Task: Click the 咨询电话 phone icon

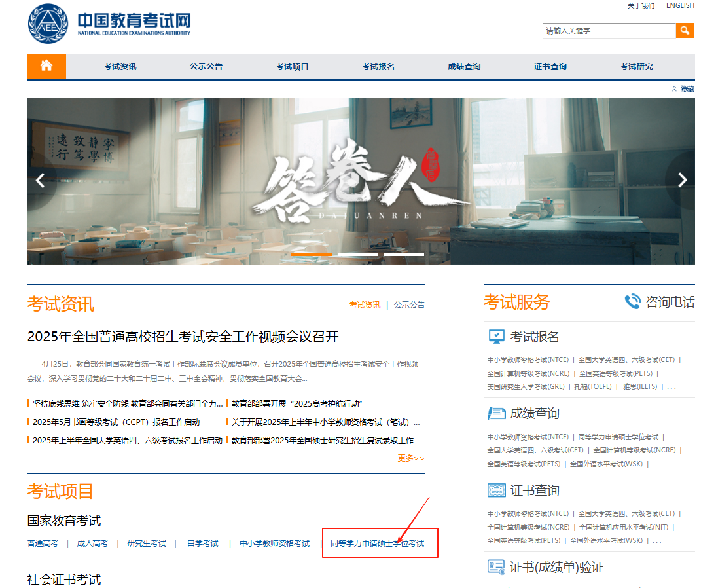Action: coord(633,302)
